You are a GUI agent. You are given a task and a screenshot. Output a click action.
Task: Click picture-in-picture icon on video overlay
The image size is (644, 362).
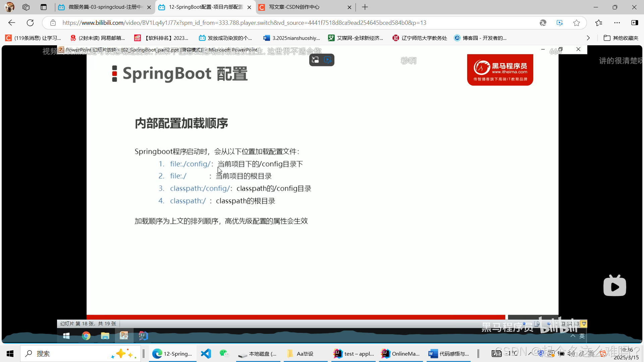tap(315, 60)
